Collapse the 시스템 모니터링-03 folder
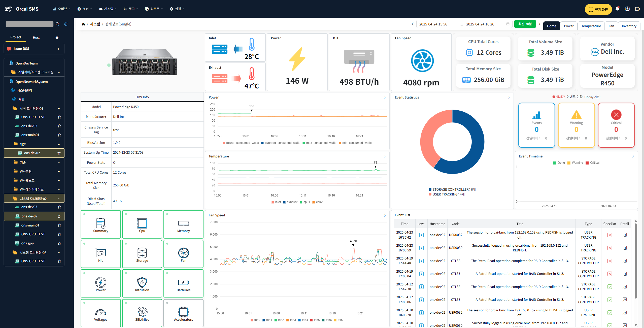644x328 pixels. click(x=59, y=253)
